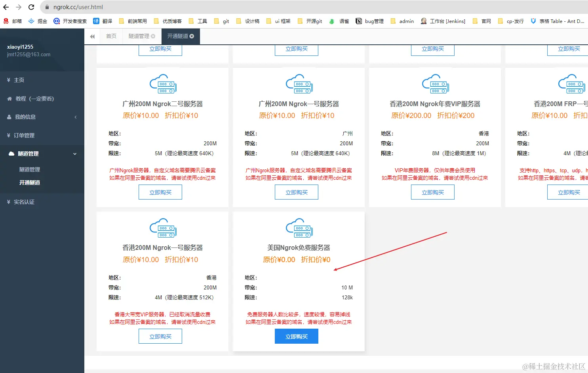Image resolution: width=588 pixels, height=373 pixels.
Task: Open the 邮箱 bookmark
Action: (13, 21)
